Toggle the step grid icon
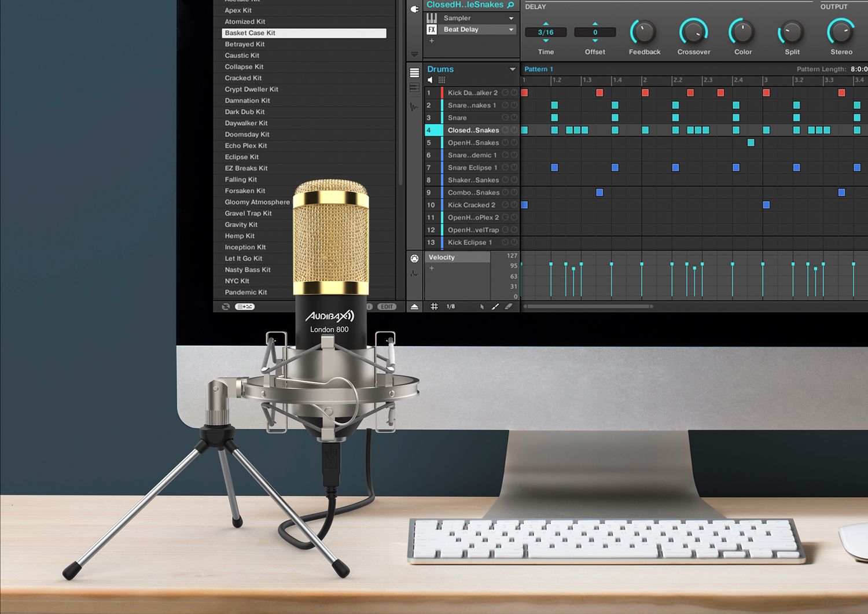 tap(435, 307)
